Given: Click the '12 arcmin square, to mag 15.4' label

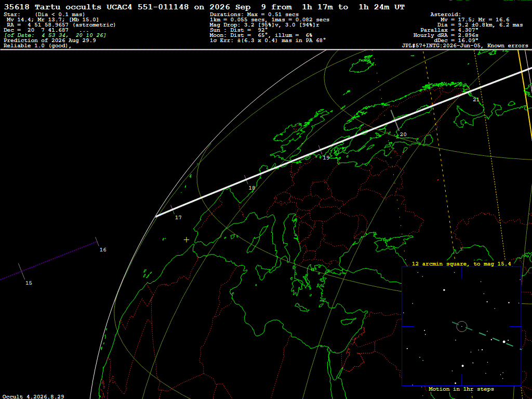Looking at the screenshot, I should [461, 263].
